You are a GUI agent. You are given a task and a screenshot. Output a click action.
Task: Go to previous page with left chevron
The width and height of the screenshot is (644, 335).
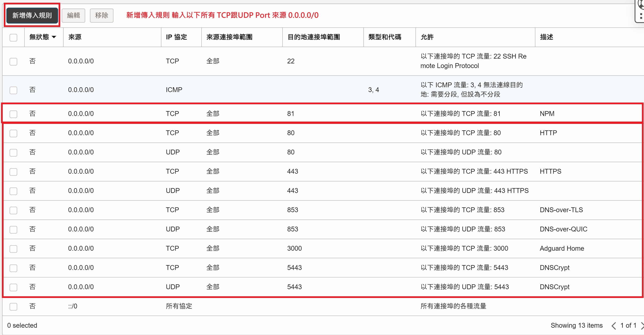point(613,326)
